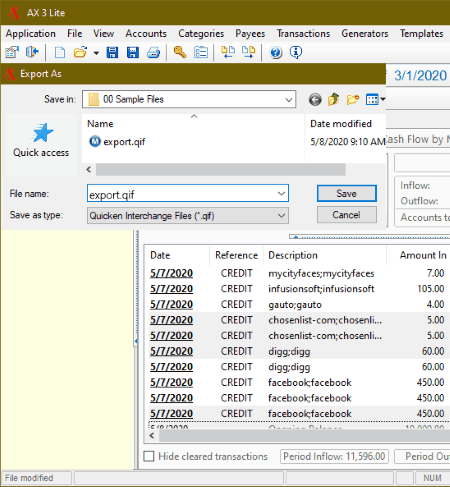This screenshot has height=487, width=450.
Task: Open the Accounts menu
Action: tap(146, 33)
